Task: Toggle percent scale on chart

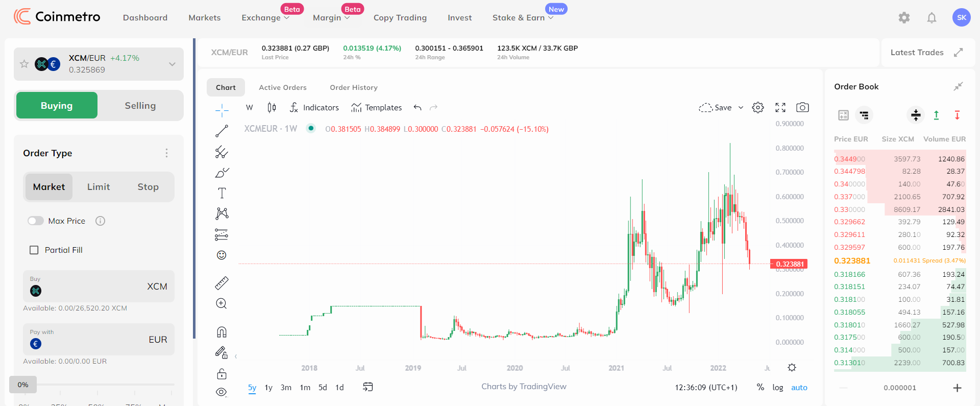Action: tap(760, 387)
